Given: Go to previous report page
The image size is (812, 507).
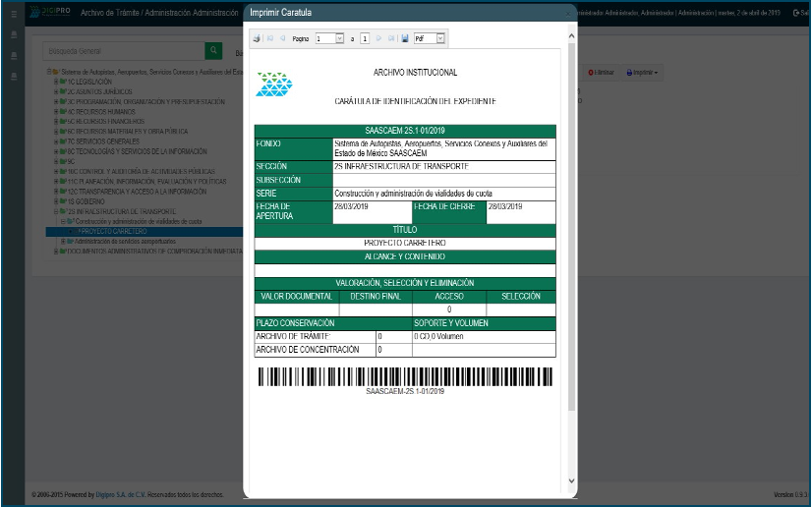Looking at the screenshot, I should [282, 38].
